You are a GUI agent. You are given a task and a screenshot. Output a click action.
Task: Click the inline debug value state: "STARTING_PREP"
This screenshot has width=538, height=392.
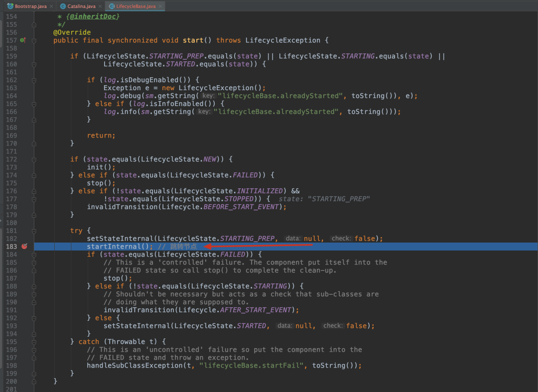click(x=324, y=199)
